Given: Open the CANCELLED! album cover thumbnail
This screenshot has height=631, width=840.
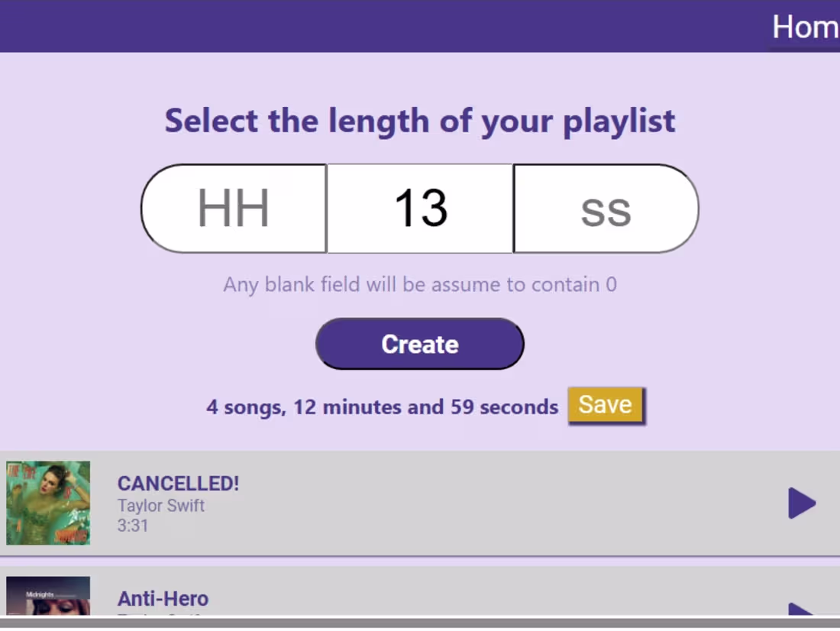Looking at the screenshot, I should pyautogui.click(x=48, y=503).
